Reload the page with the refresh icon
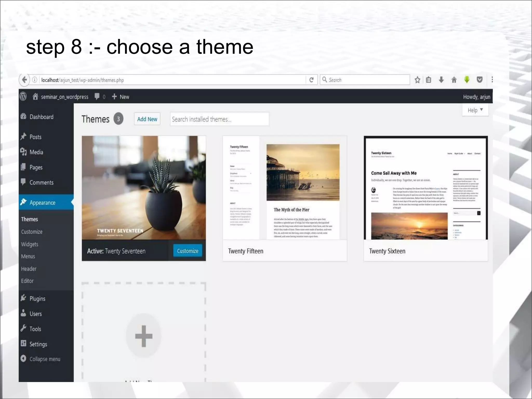This screenshot has height=399, width=532. click(311, 80)
